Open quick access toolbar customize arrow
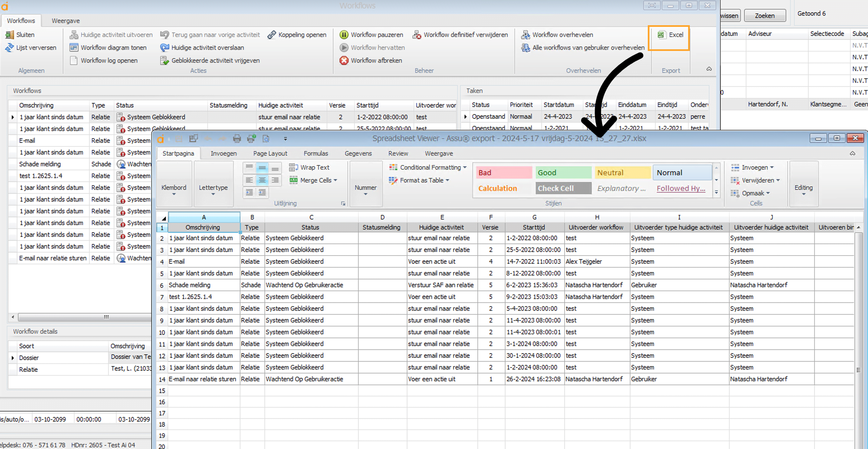Viewport: 868px width, 449px height. pyautogui.click(x=285, y=139)
